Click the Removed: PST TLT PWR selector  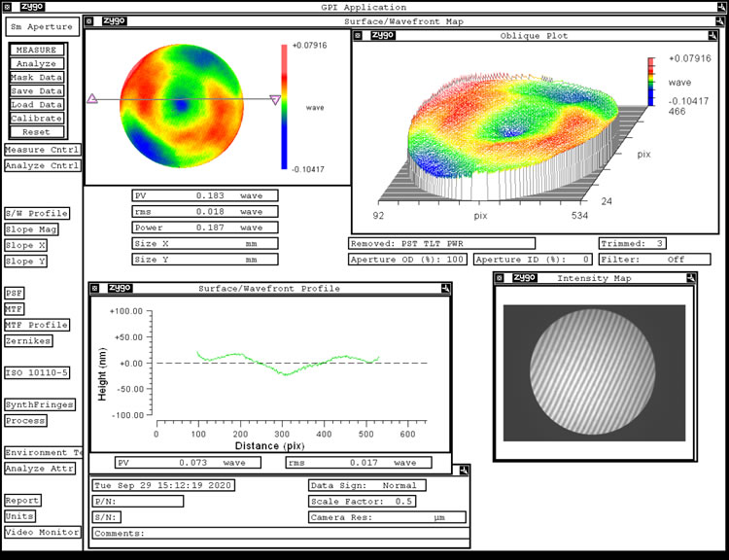[441, 243]
